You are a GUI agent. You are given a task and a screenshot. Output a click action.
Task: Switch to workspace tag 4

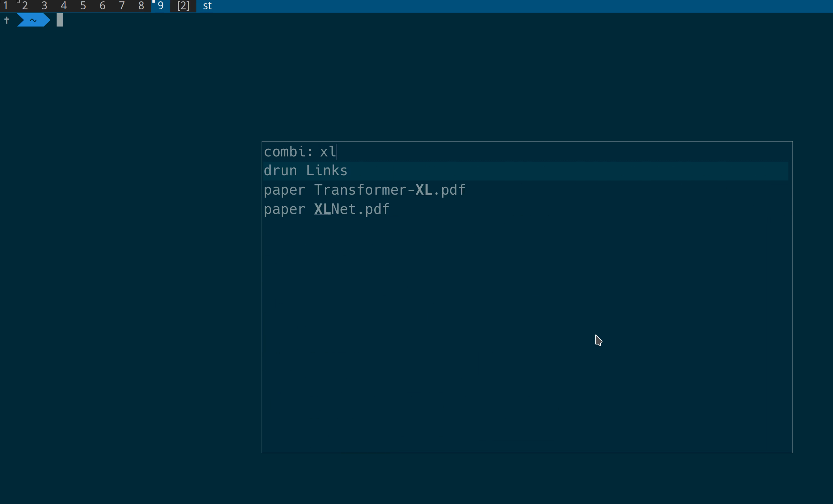point(64,6)
